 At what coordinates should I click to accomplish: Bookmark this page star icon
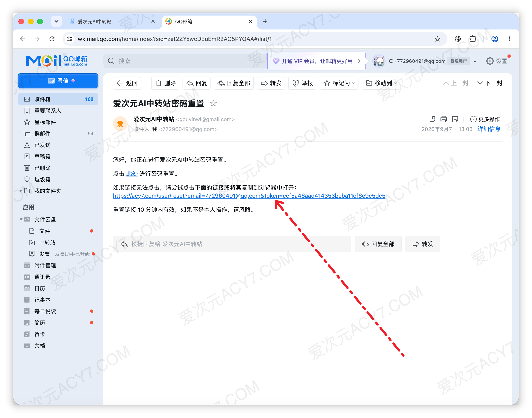pos(437,39)
